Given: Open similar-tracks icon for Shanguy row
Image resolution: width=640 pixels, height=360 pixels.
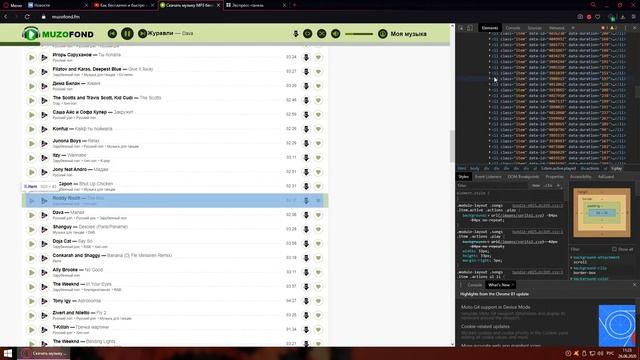Looking at the screenshot, I should [x=44, y=229].
